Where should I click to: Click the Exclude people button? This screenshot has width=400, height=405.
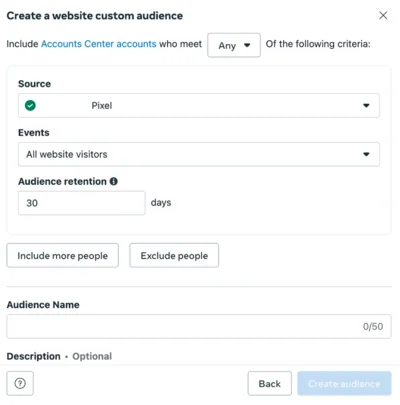coord(174,255)
